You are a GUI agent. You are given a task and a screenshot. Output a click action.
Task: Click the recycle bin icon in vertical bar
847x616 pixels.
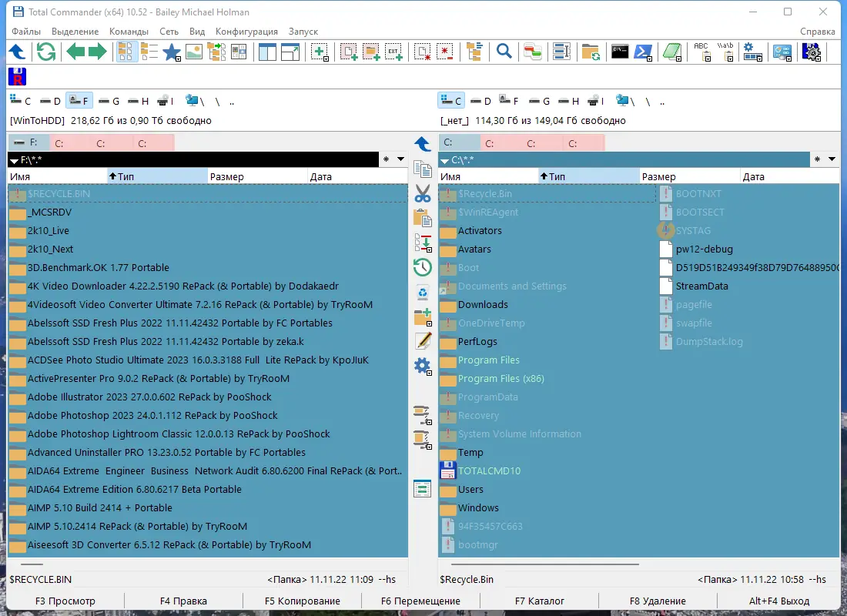coord(423,293)
